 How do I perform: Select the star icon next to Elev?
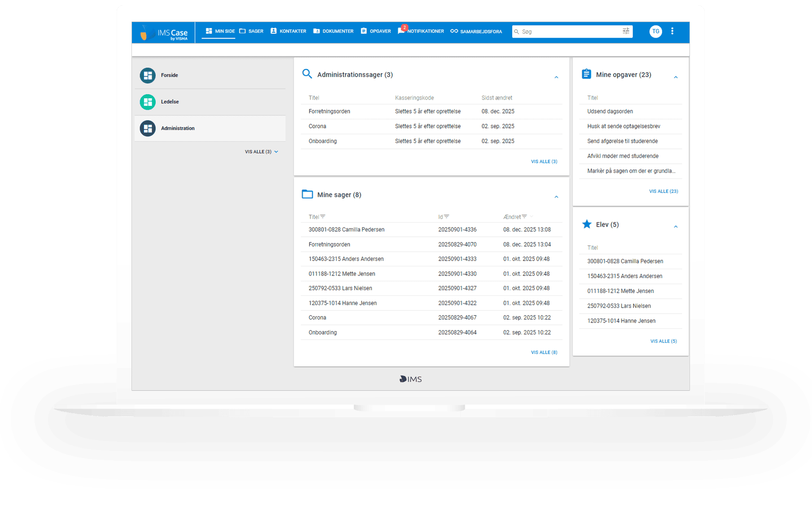coord(587,224)
